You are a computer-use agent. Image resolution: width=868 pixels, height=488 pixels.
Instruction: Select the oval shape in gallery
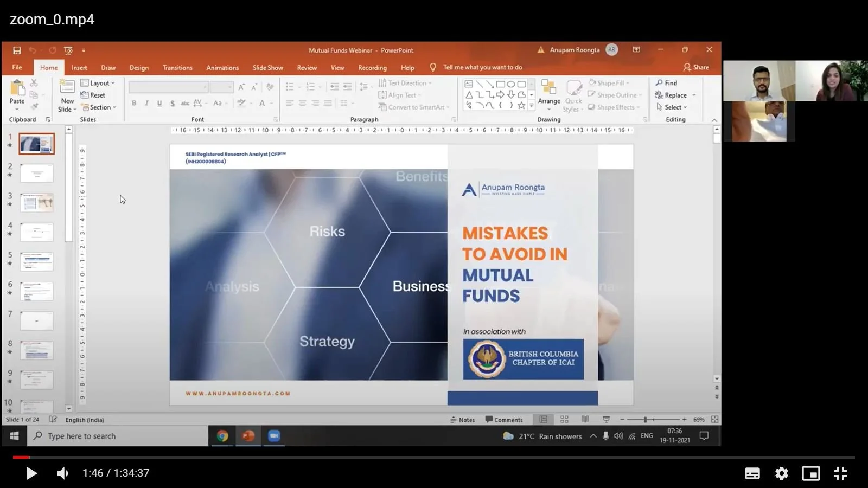tap(511, 84)
